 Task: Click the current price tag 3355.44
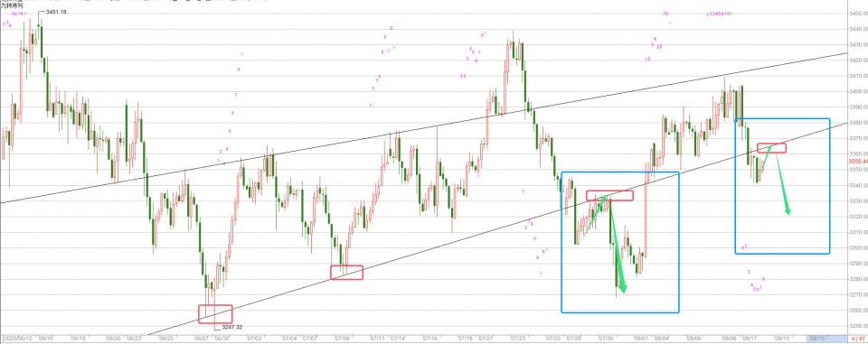coord(858,161)
